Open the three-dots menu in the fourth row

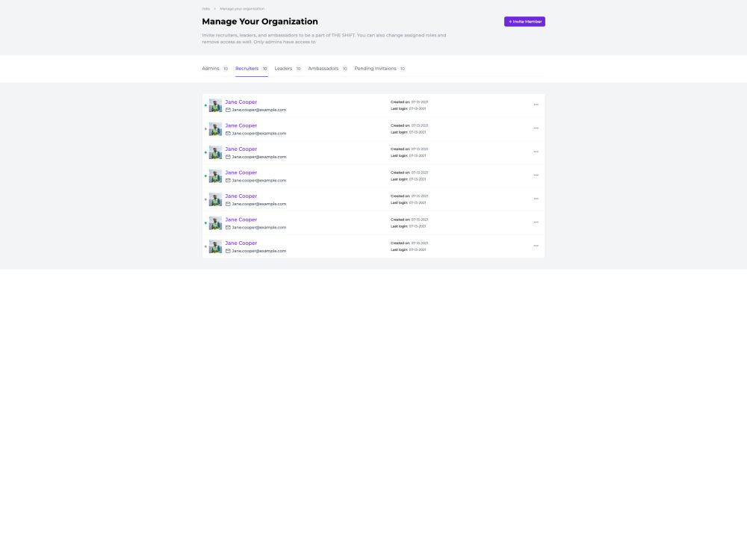536,175
